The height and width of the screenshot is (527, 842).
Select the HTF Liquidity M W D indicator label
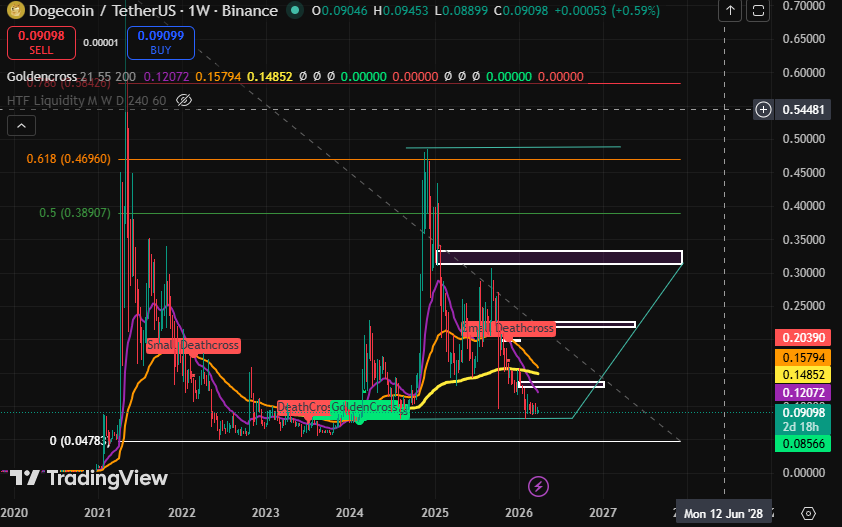point(86,100)
